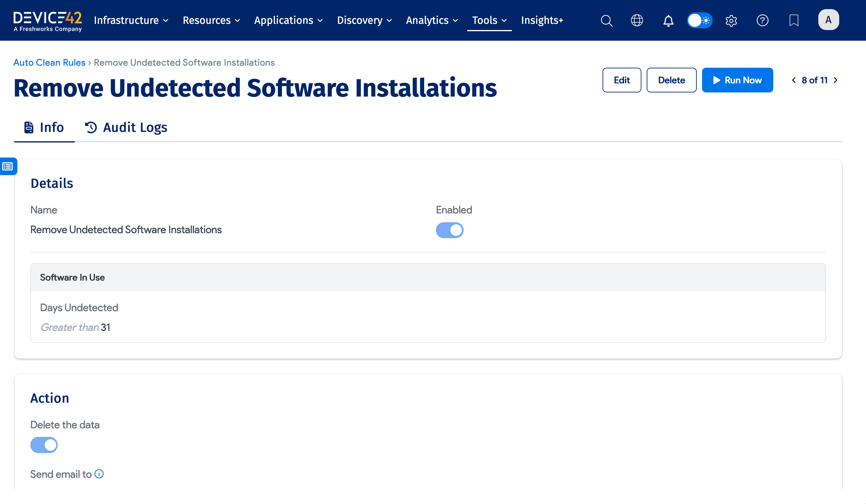Go to next rule with right chevron

coord(835,80)
